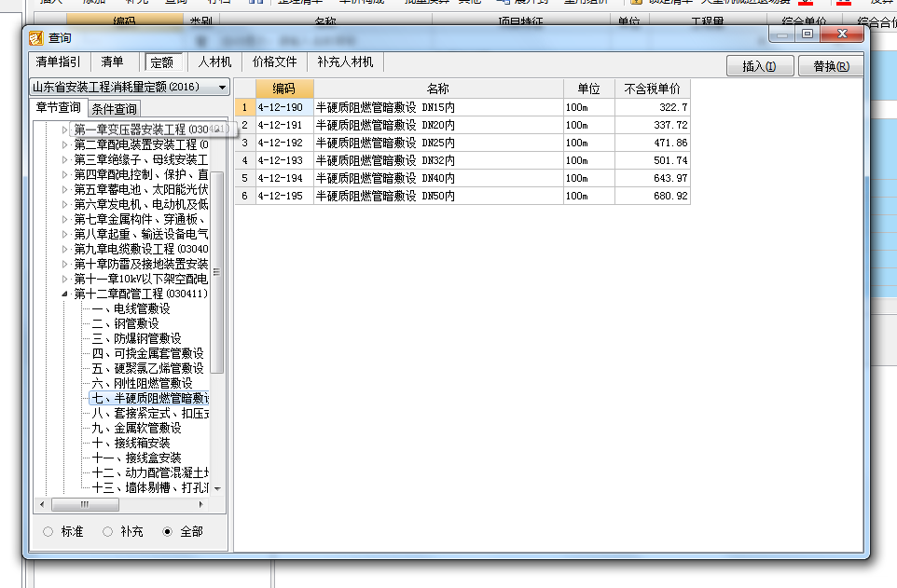
Task: Select 六、刚性阻燃管敷设 tree item
Action: 143,383
